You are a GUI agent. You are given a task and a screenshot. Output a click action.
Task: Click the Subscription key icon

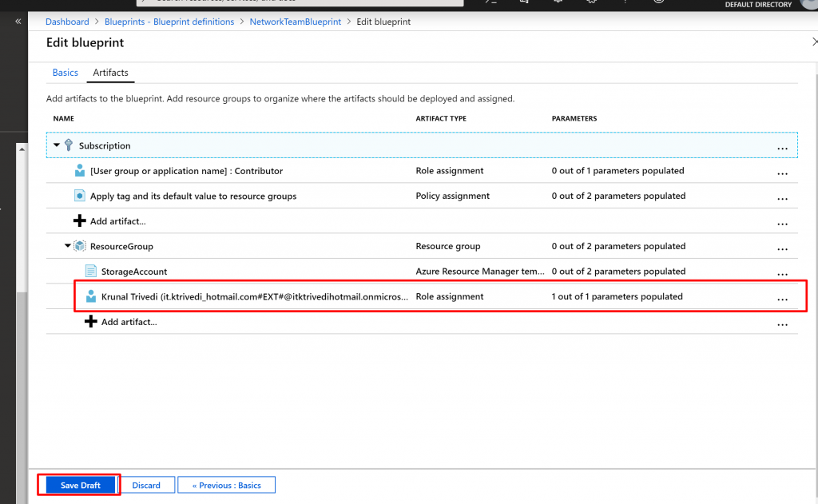pos(69,145)
